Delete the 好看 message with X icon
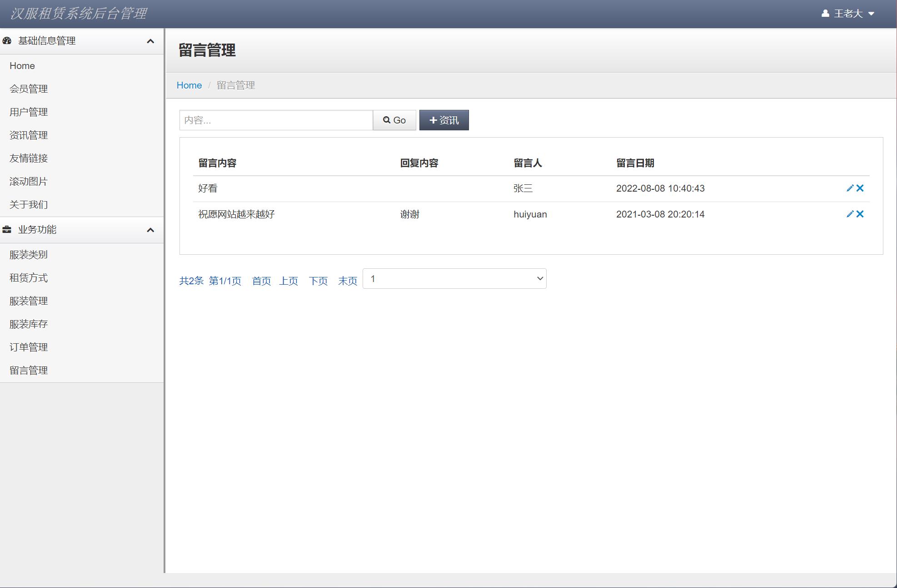 point(860,188)
